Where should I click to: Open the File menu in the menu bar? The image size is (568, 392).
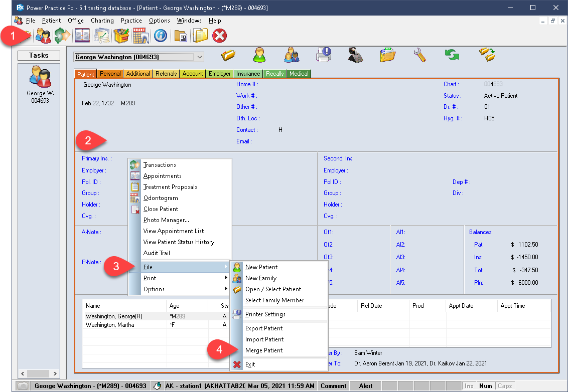pos(31,21)
